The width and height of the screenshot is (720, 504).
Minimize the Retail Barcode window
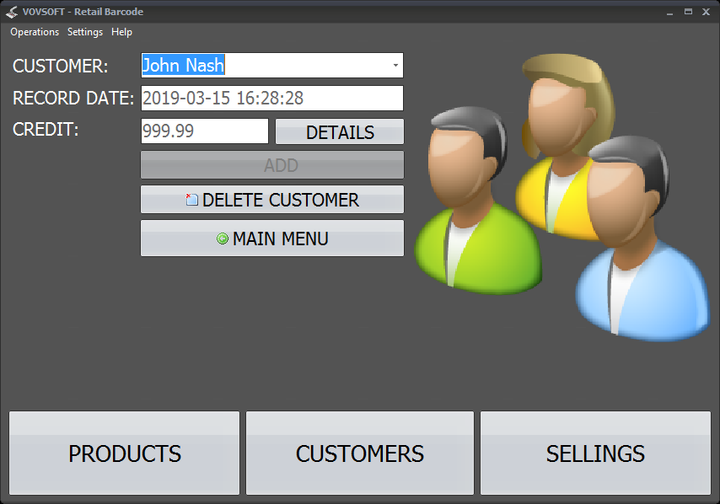tap(670, 12)
